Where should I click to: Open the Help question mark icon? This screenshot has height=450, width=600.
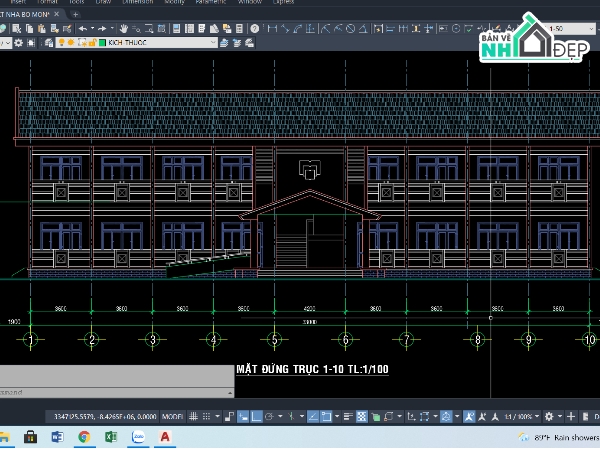256,29
